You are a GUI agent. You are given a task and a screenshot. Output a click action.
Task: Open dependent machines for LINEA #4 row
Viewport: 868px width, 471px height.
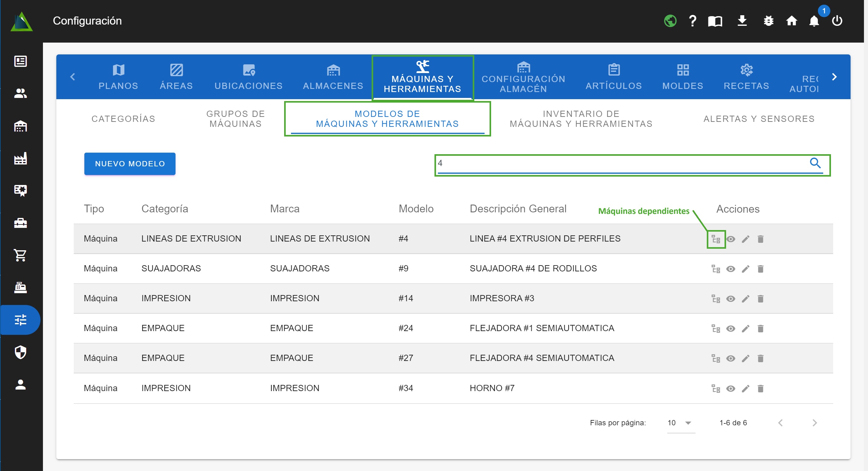716,239
